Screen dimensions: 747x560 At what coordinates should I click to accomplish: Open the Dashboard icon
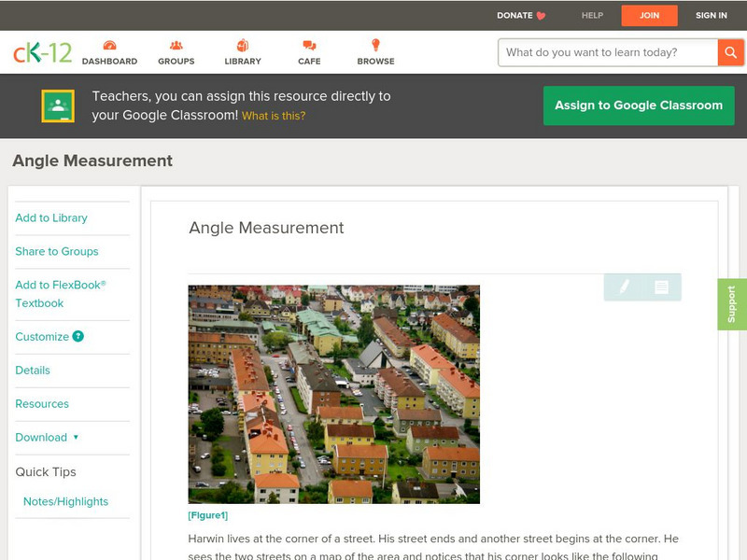coord(109,46)
